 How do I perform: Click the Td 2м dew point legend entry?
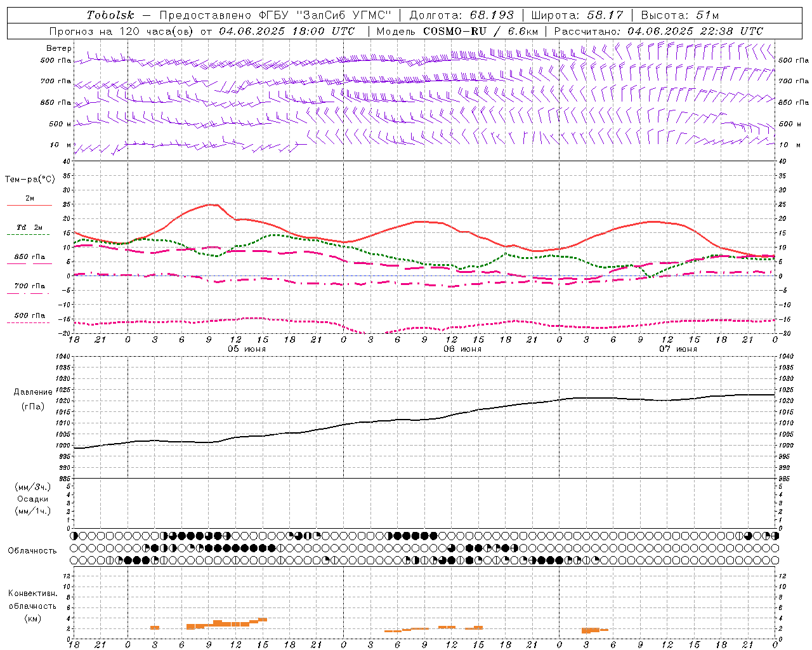tap(30, 227)
